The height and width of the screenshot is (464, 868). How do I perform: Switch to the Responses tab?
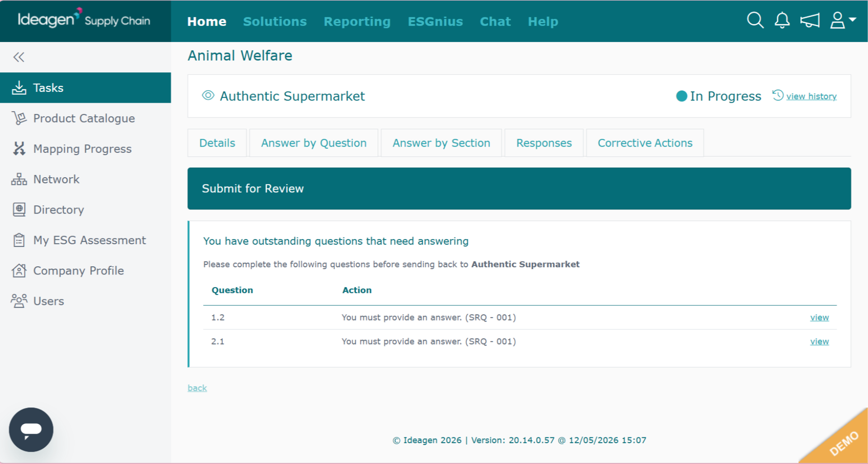[544, 143]
